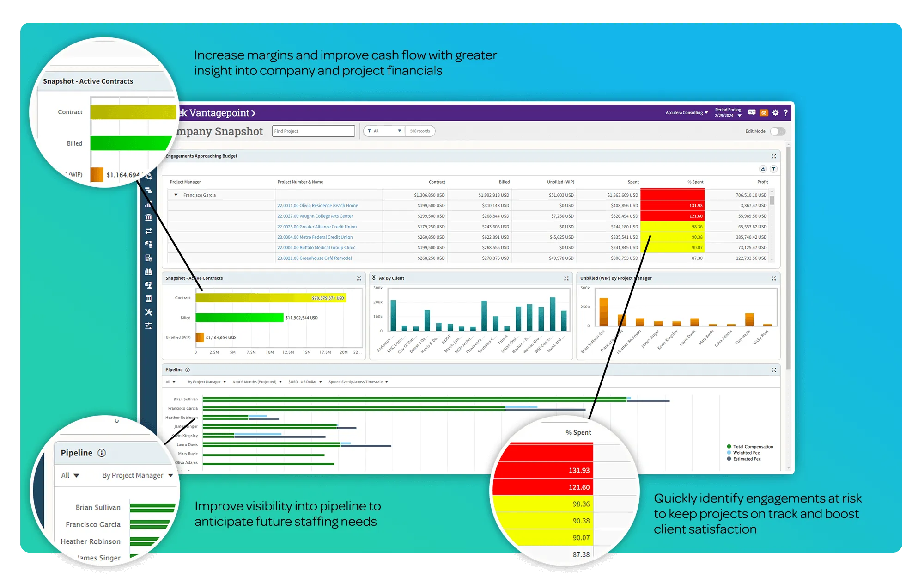Click the funnel filter icon in engagements panel
This screenshot has height=578, width=924.
[x=773, y=169]
